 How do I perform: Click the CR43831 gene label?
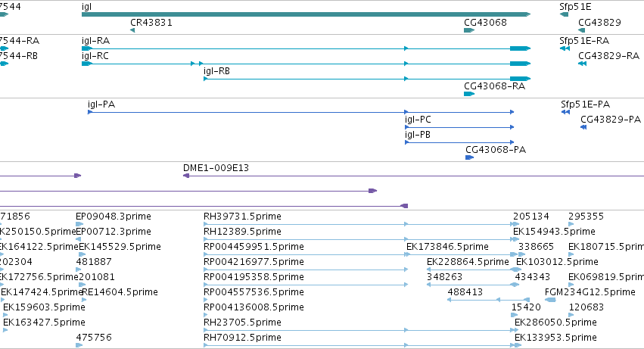(x=151, y=23)
